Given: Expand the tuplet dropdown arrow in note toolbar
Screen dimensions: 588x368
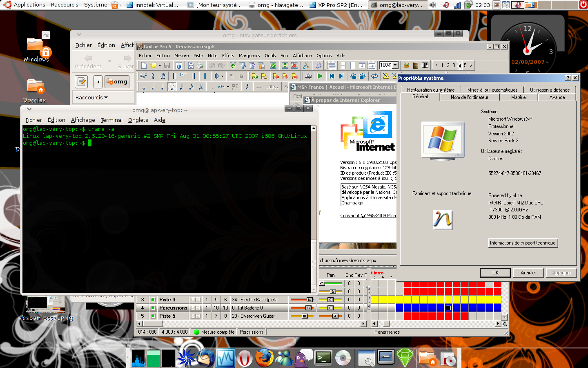Looking at the screenshot, I should [228, 87].
